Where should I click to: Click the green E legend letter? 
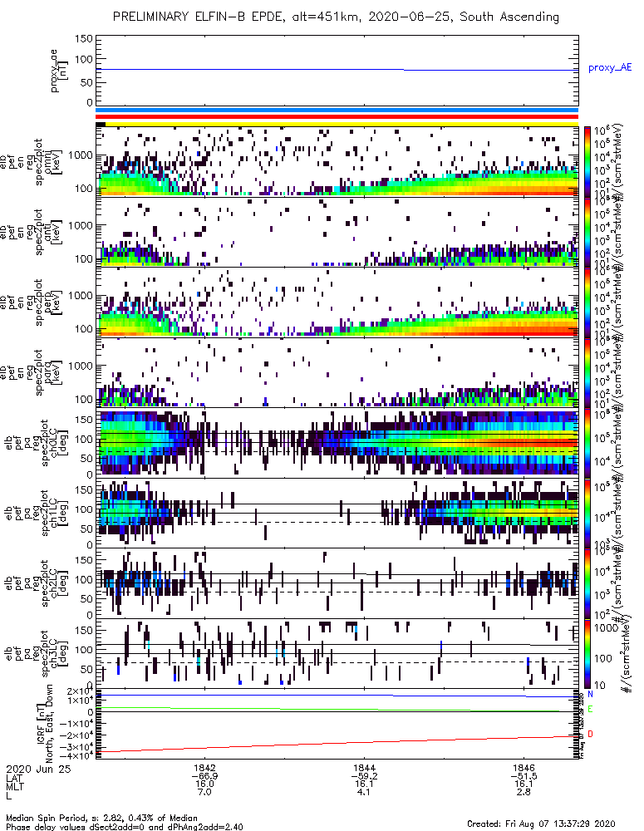click(x=591, y=709)
